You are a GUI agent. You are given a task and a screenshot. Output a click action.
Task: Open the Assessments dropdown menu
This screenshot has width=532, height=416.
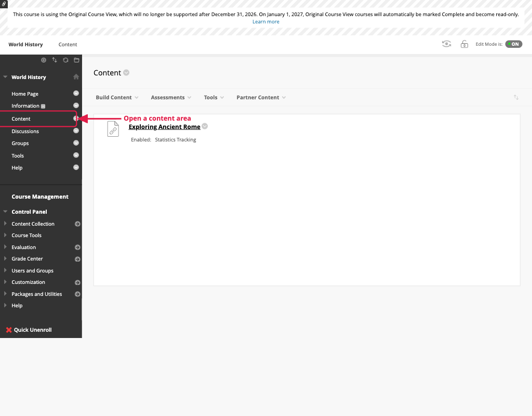tap(171, 97)
